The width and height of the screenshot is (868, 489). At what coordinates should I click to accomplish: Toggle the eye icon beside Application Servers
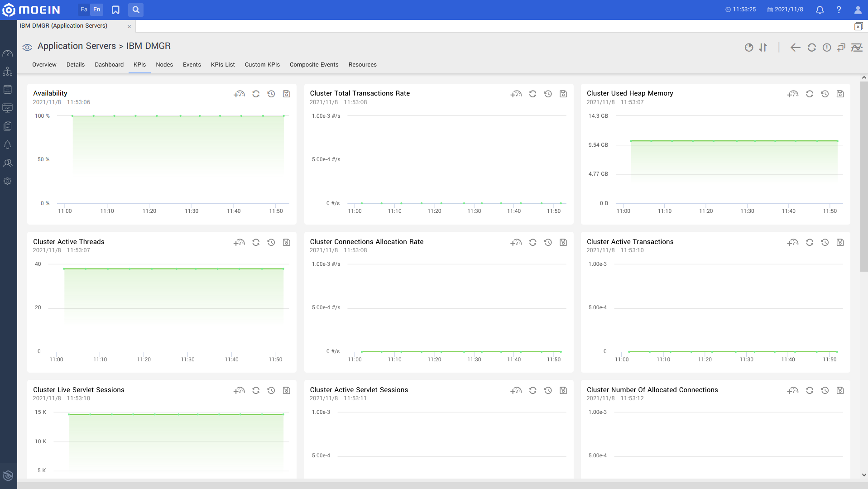27,47
